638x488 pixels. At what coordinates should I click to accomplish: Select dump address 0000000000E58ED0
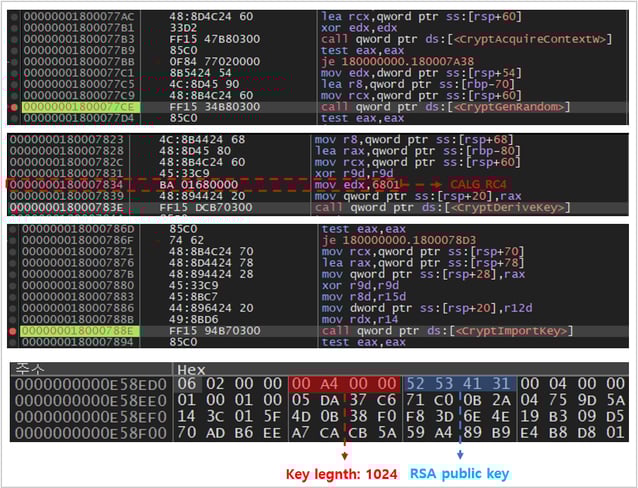click(91, 385)
